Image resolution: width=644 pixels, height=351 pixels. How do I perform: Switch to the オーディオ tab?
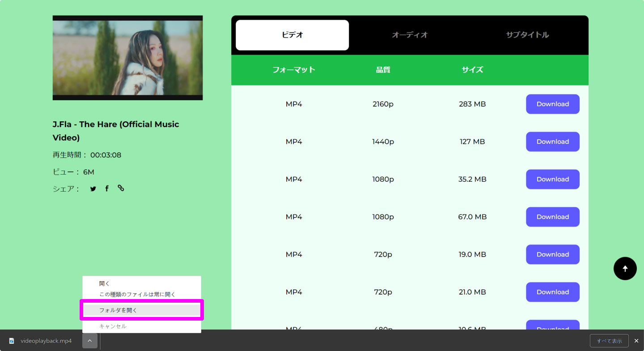click(410, 35)
